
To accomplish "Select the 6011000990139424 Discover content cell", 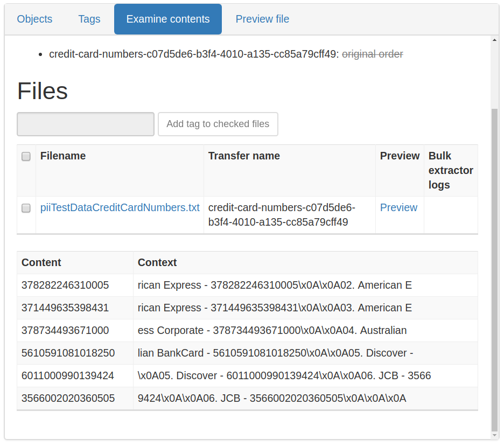I will click(x=68, y=376).
